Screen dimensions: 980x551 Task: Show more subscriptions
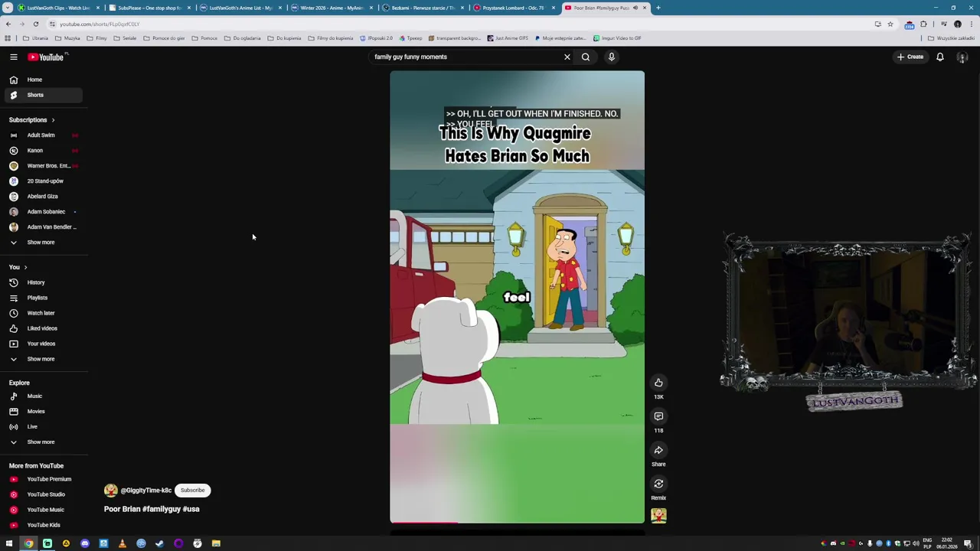tap(42, 243)
